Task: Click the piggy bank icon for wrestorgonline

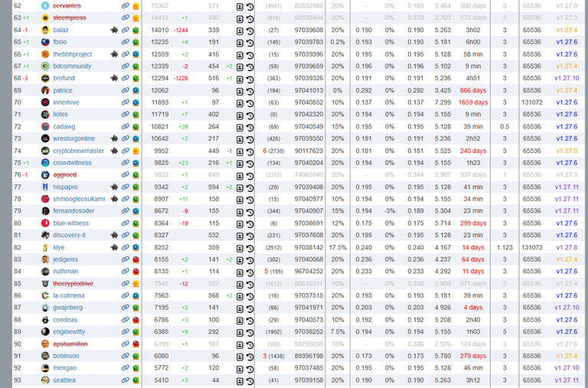Action: coord(114,139)
